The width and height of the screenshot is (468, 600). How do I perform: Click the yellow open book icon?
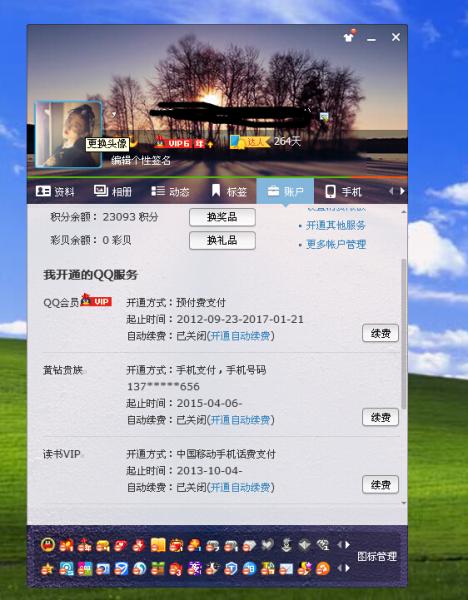tap(158, 545)
